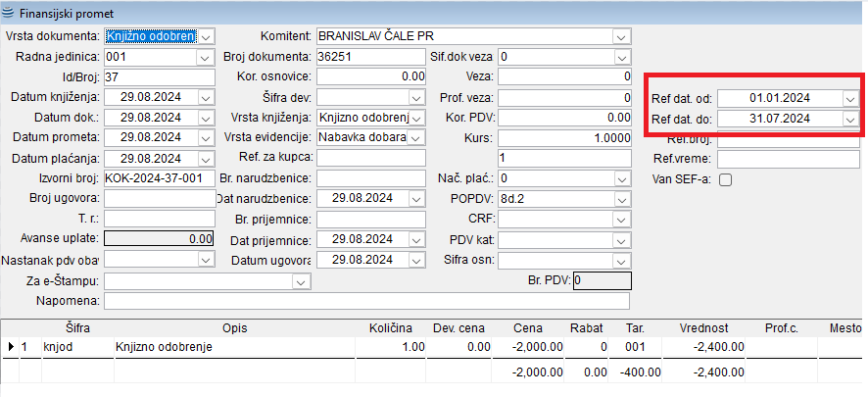Expand the Za e-Štampu dropdown
868x397 pixels.
coord(301,281)
